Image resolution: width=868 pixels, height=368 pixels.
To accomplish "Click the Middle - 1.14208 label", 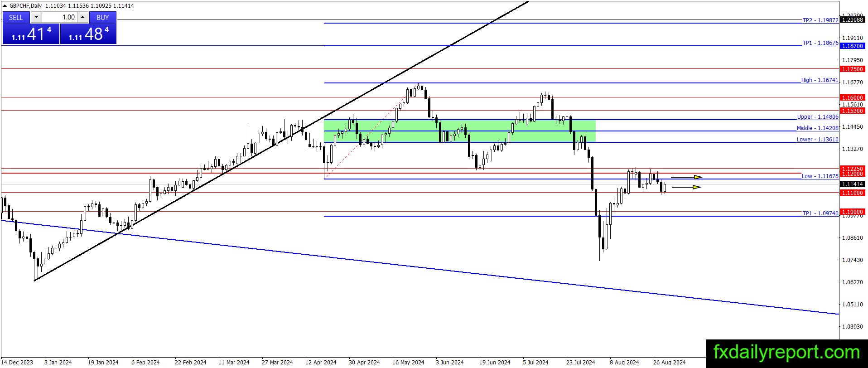I will (x=817, y=128).
